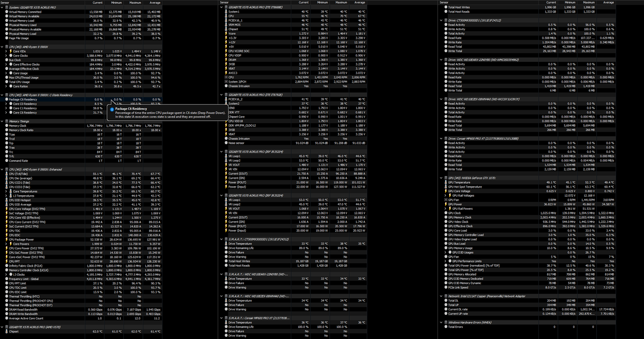
Task: Collapse the C-State Residency section
Action: (x=3, y=95)
